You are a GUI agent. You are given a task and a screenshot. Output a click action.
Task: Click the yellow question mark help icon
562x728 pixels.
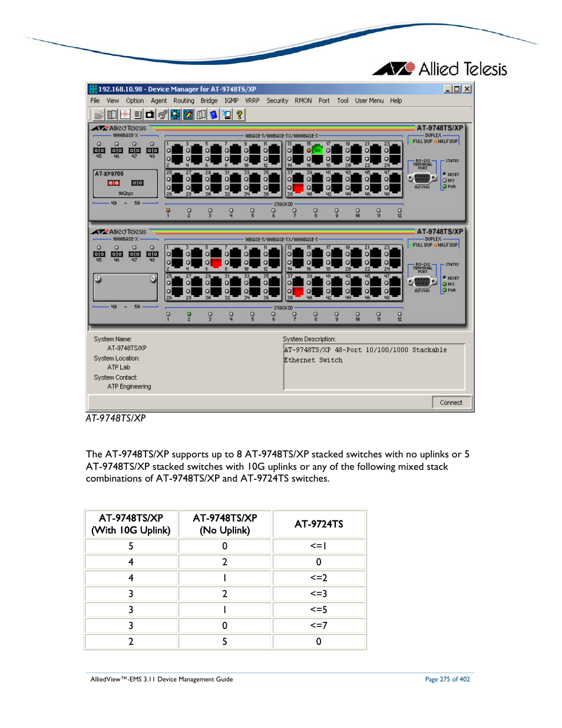239,114
